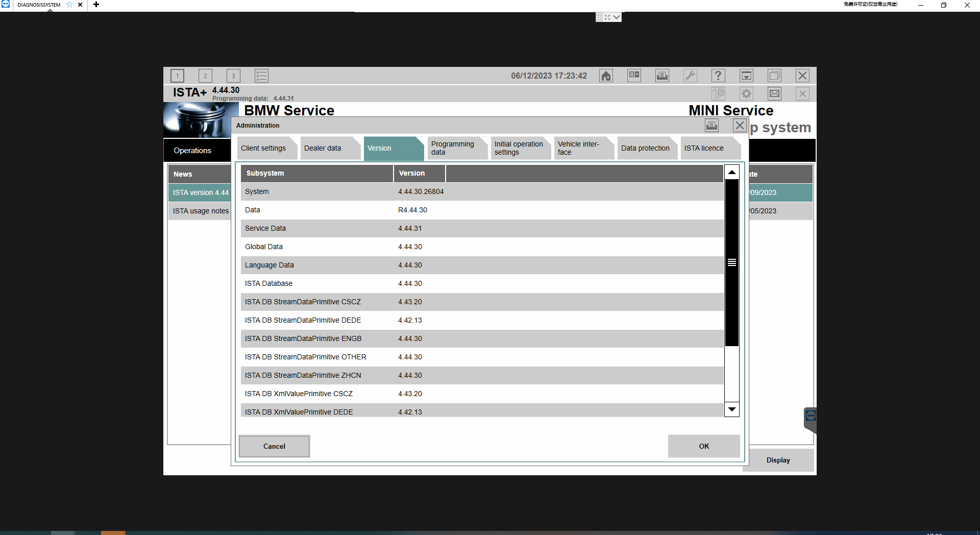Viewport: 980px width, 535px height.
Task: Open the envelope mail icon
Action: pyautogui.click(x=774, y=94)
